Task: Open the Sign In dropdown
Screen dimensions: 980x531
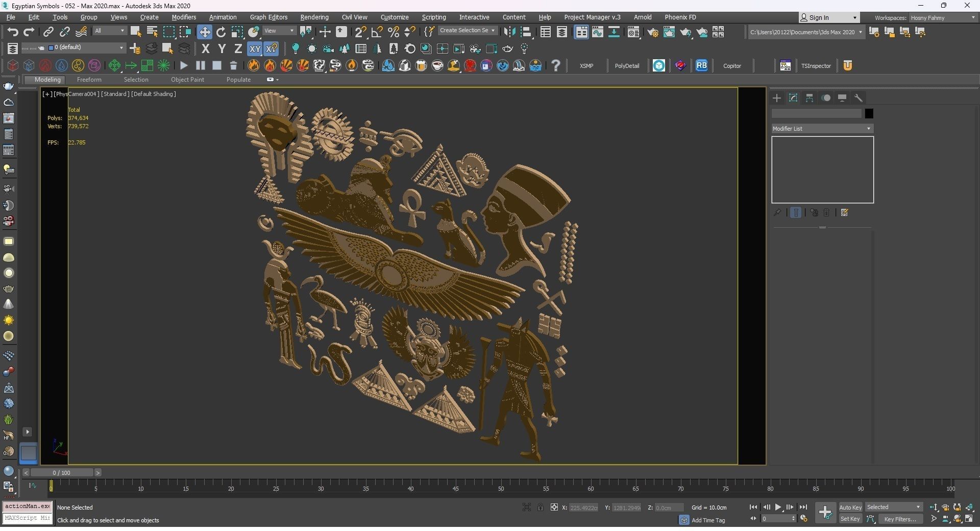Action: pyautogui.click(x=829, y=17)
